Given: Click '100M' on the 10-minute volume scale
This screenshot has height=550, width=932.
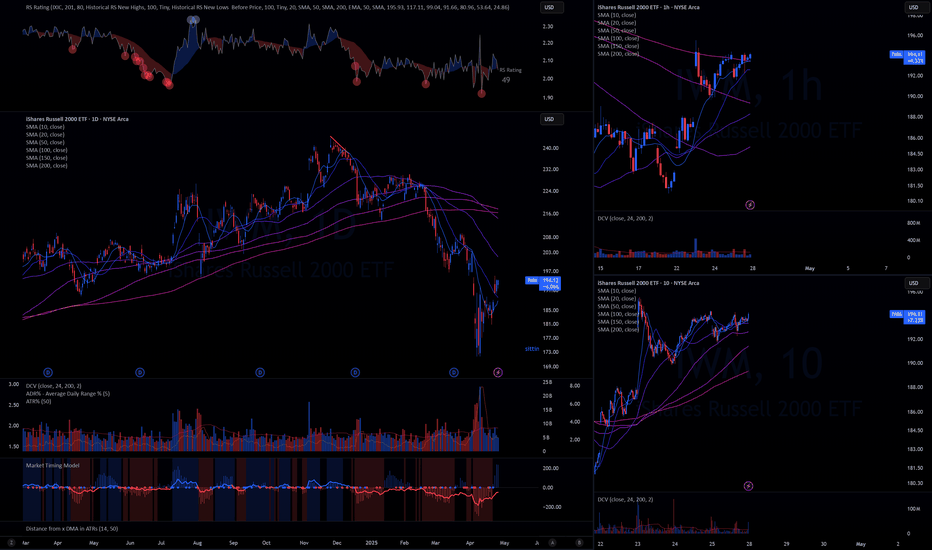Looking at the screenshot, I should [x=914, y=509].
